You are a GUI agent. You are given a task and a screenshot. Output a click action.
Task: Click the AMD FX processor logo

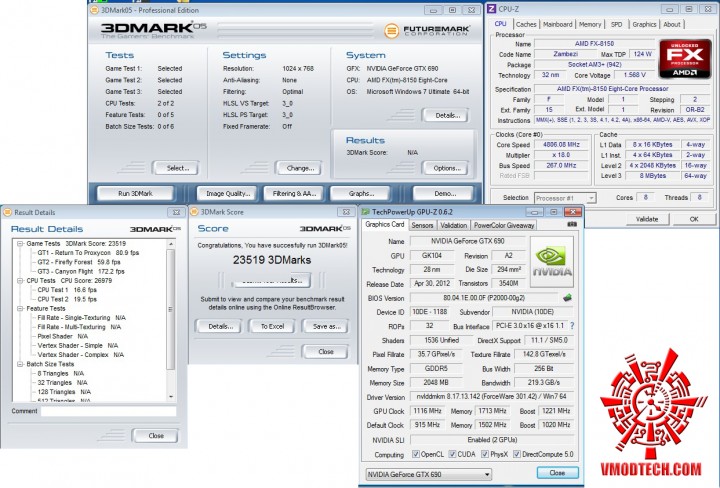685,59
